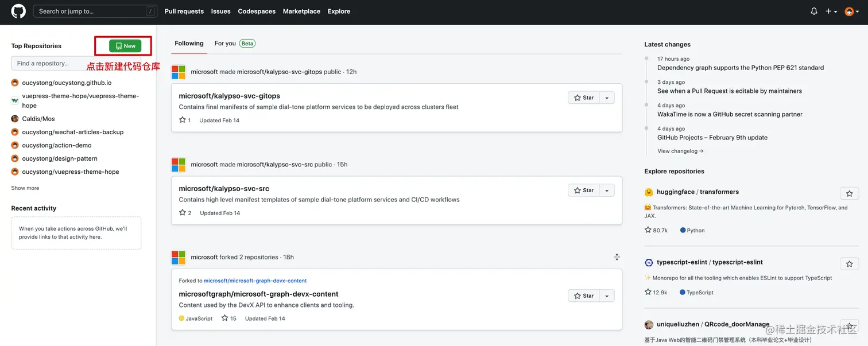Open huggingface / transformers repository
The height and width of the screenshot is (346, 868).
tap(697, 192)
